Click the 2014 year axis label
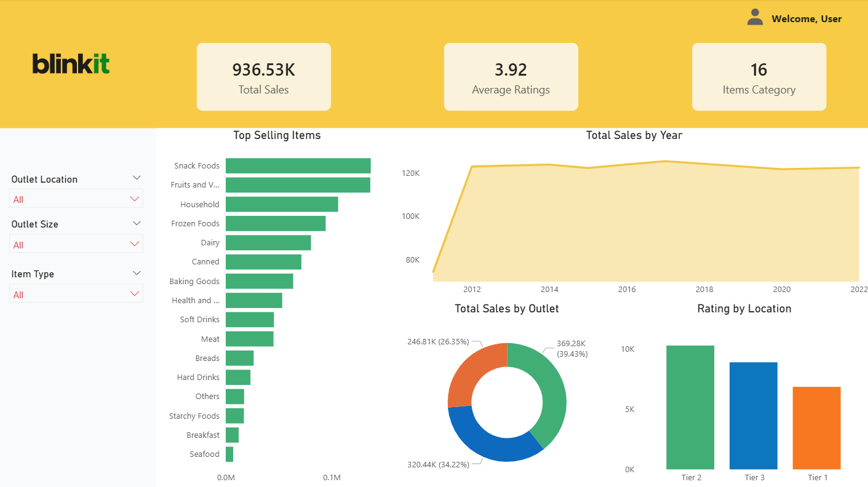Viewport: 868px width, 487px height. coord(549,290)
